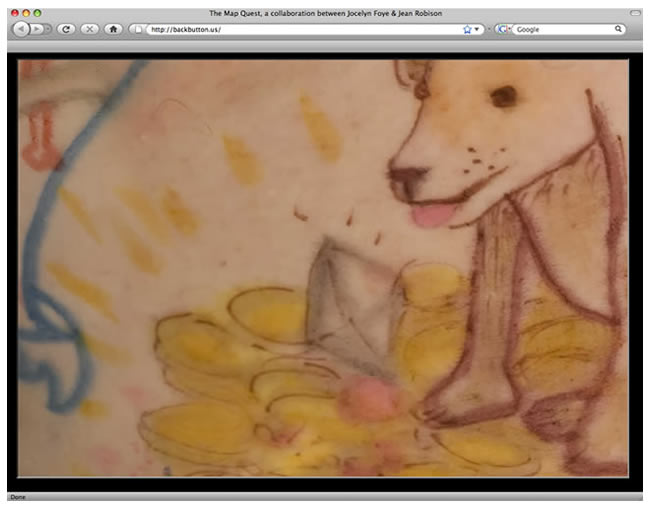Screen dimensions: 650x525
Task: Click the page icon beside the URL
Action: pos(138,29)
